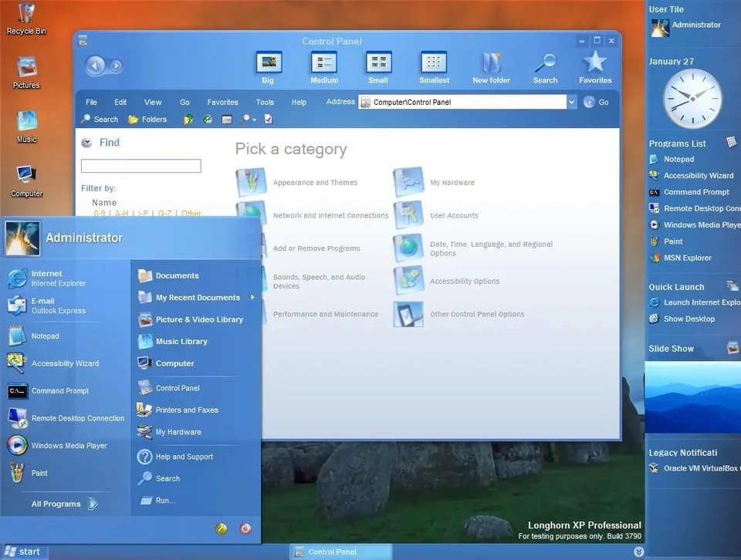741x560 pixels.
Task: Open the search toolbar dropdown arrow
Action: 254,120
